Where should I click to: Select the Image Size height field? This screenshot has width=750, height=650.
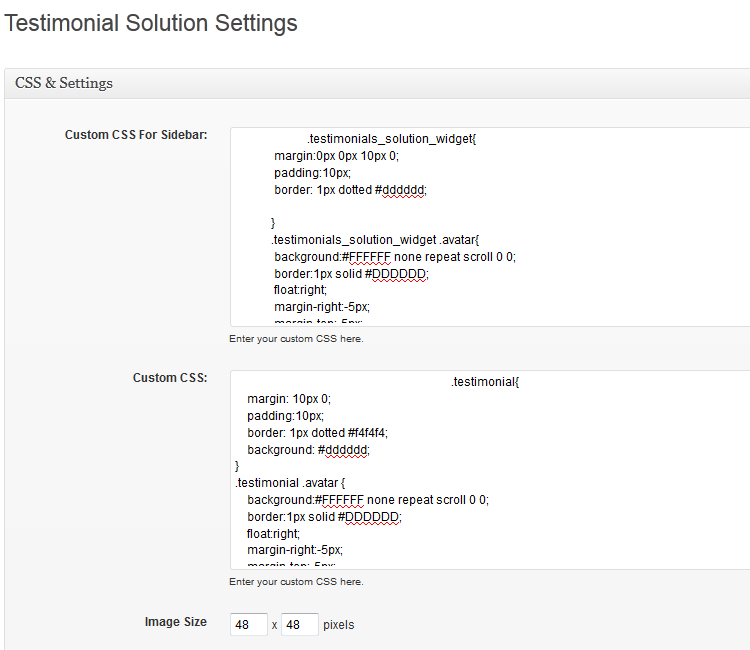tap(299, 625)
